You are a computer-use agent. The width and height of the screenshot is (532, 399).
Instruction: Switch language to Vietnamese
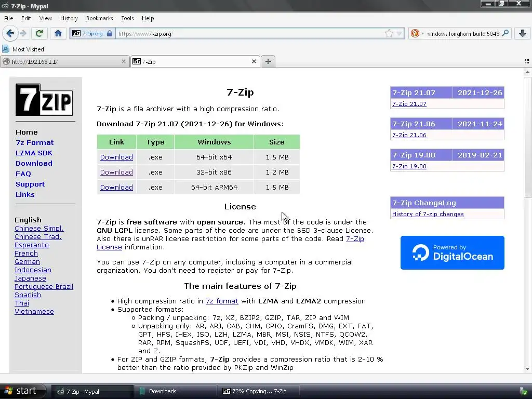(x=34, y=312)
